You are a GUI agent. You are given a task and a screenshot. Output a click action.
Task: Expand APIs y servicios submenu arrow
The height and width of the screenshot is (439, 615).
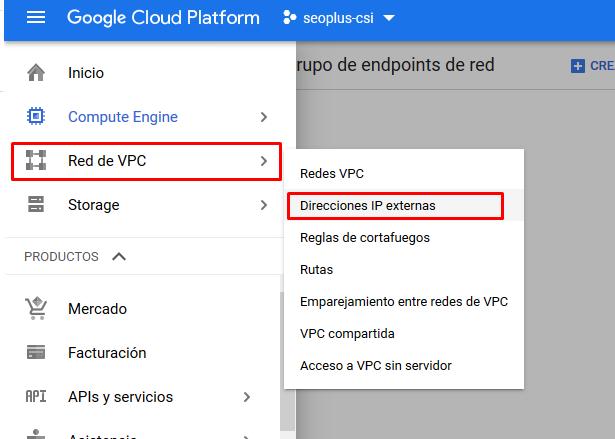pos(246,397)
